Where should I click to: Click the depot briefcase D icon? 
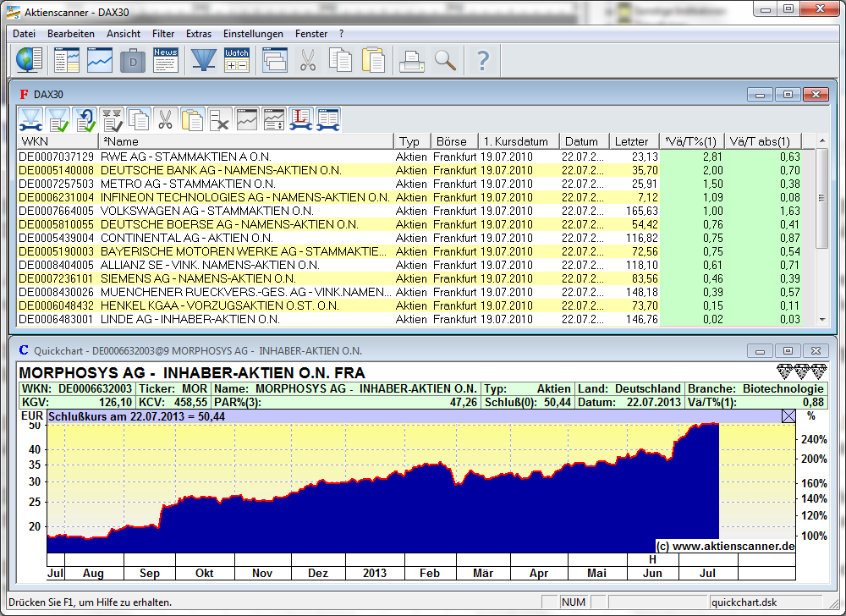point(133,60)
